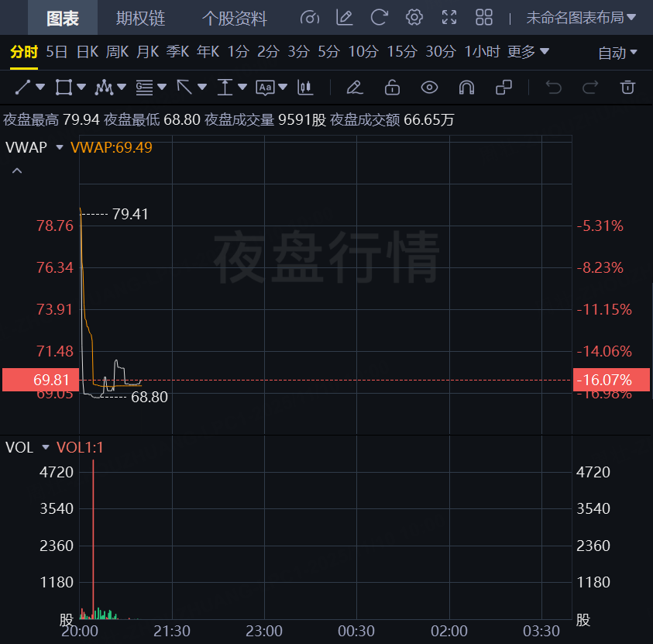Select the trend line drawing tool
Viewport: 653px width, 644px height.
[22, 87]
